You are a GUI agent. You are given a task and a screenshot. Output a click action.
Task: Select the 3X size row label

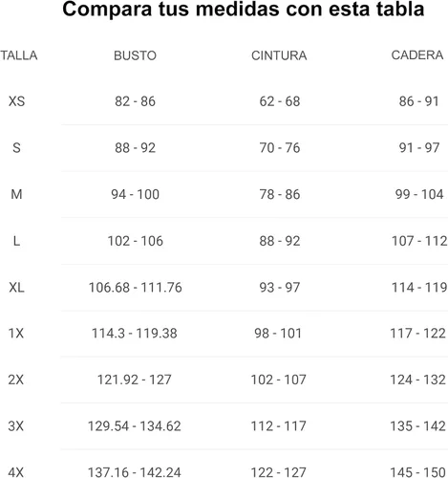(x=16, y=426)
